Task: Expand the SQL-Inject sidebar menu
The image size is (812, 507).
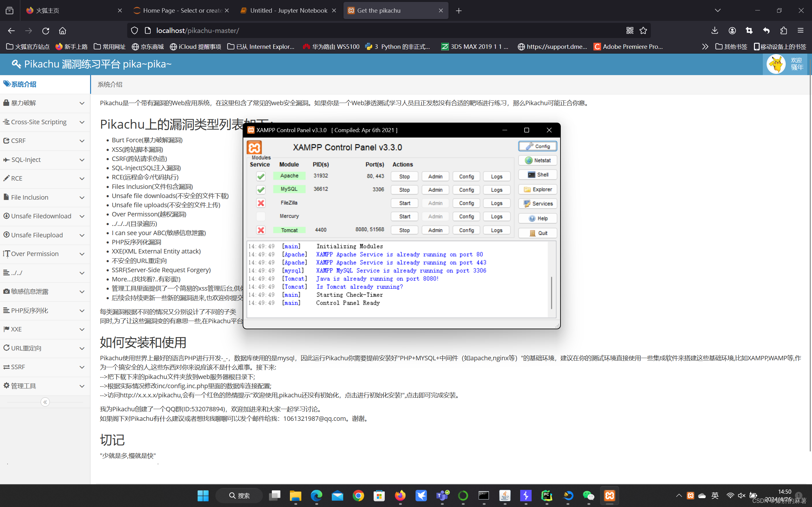Action: pyautogui.click(x=45, y=160)
